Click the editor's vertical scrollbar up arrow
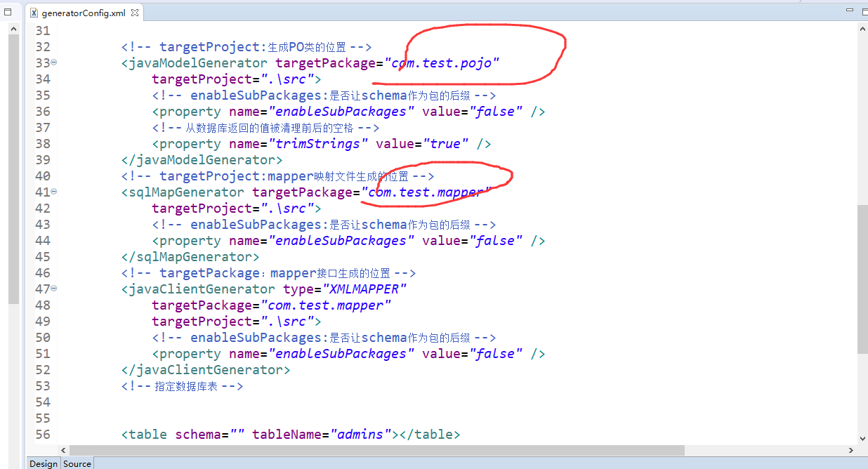868x469 pixels. click(x=862, y=28)
